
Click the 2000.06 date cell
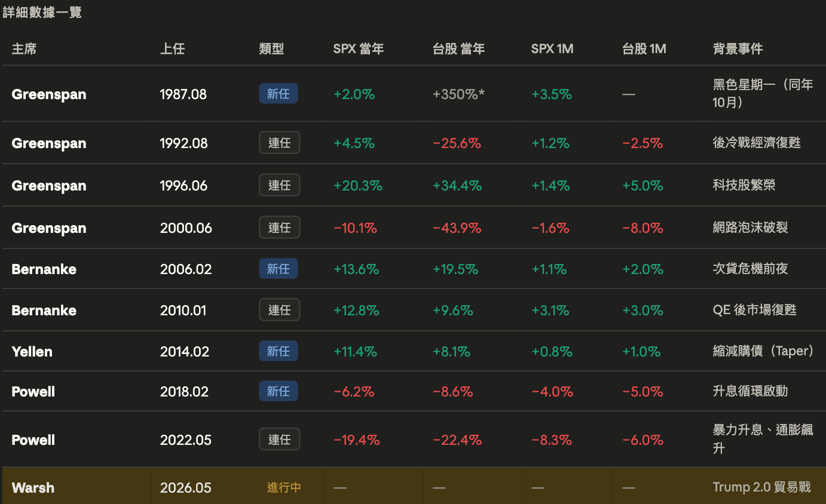click(x=186, y=228)
